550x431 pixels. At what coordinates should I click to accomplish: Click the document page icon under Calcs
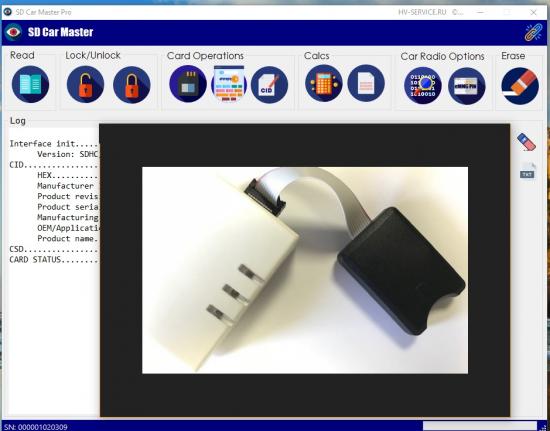tap(366, 83)
